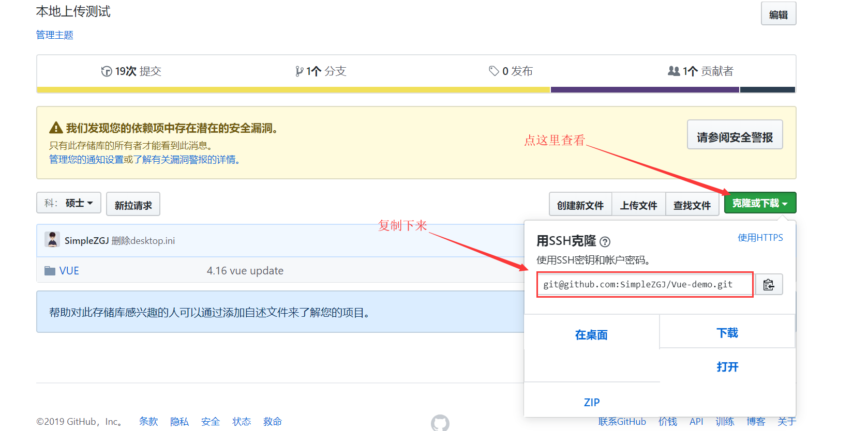Click the 下载 option
868x431 pixels.
pyautogui.click(x=727, y=333)
